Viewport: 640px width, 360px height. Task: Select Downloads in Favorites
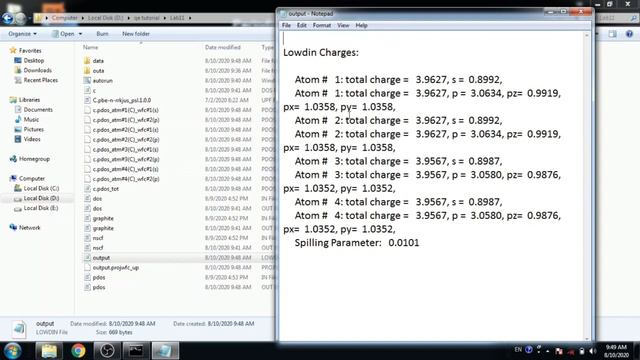coord(38,70)
